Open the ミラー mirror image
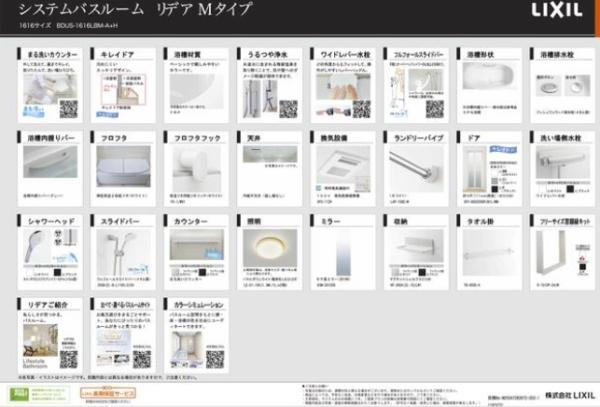 click(x=343, y=254)
